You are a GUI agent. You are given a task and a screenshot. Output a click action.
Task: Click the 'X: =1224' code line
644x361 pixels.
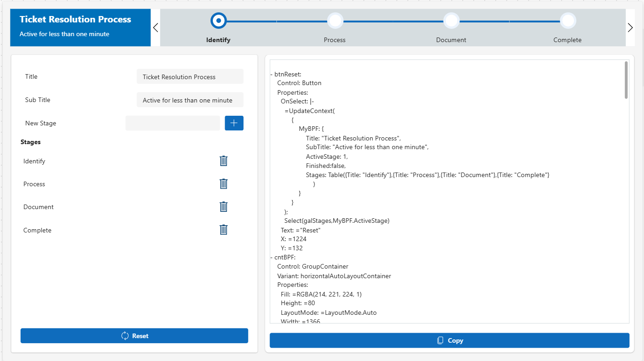click(293, 239)
